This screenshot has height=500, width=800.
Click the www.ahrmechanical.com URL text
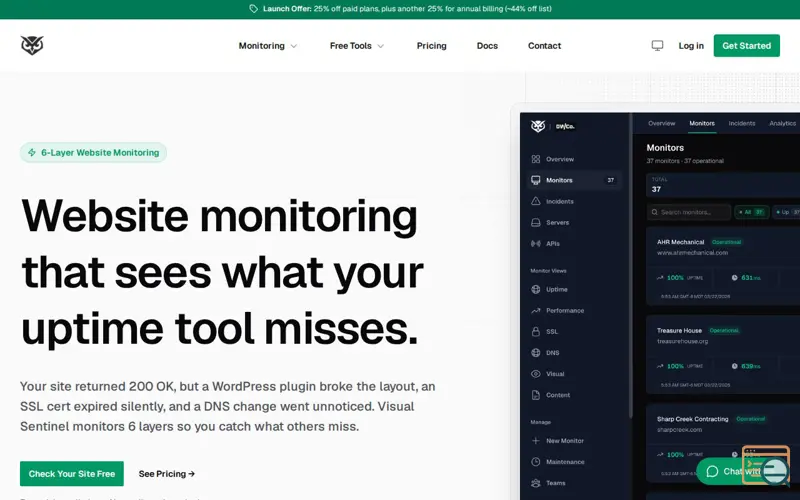coord(692,253)
